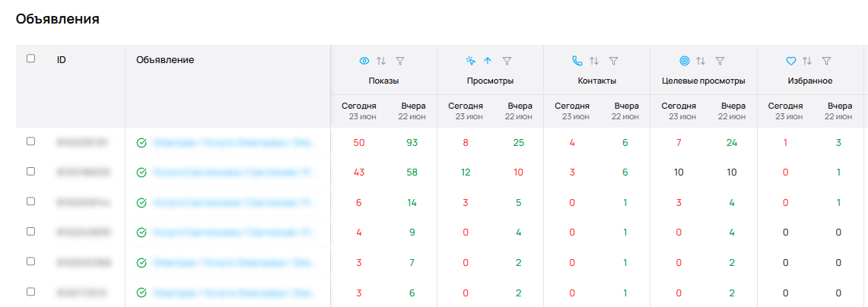Open the last visible ad's title link
Viewport: 868px width, 307px height.
[x=236, y=292]
